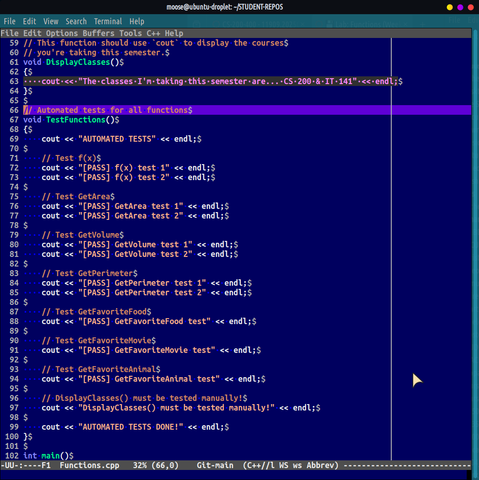The width and height of the screenshot is (479, 480).
Task: Open the Emacs Options menu
Action: tap(62, 33)
